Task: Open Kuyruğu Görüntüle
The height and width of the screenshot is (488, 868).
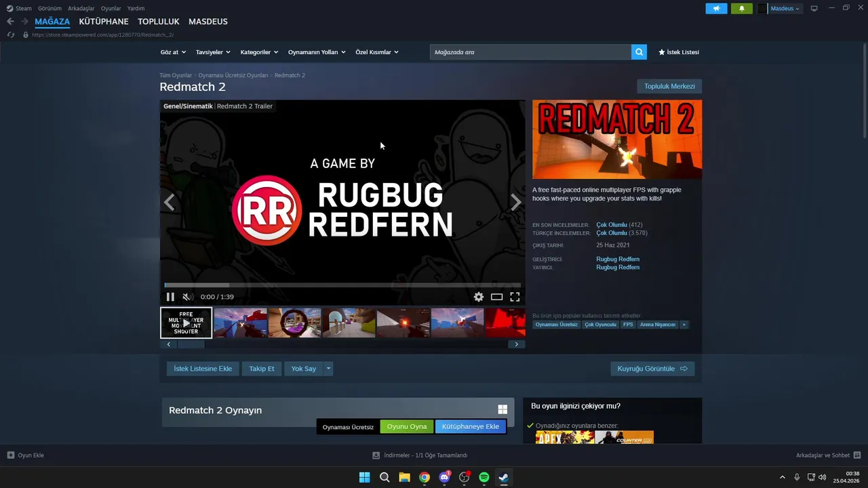Action: [652, 369]
